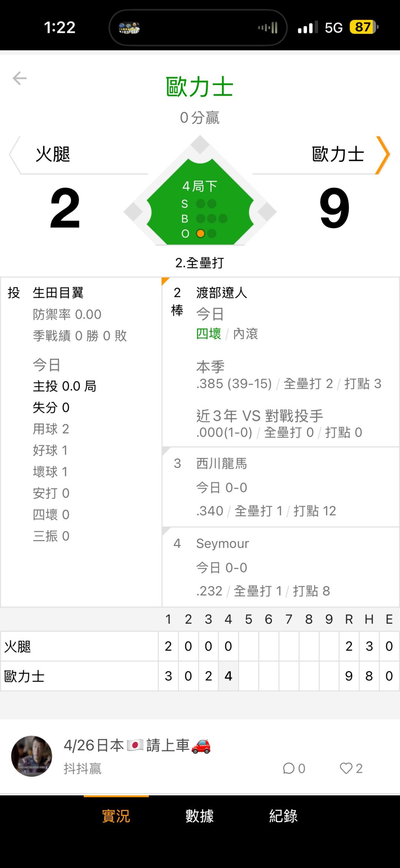The height and width of the screenshot is (868, 400).
Task: Select current batter 渡部遼人 card
Action: click(280, 362)
